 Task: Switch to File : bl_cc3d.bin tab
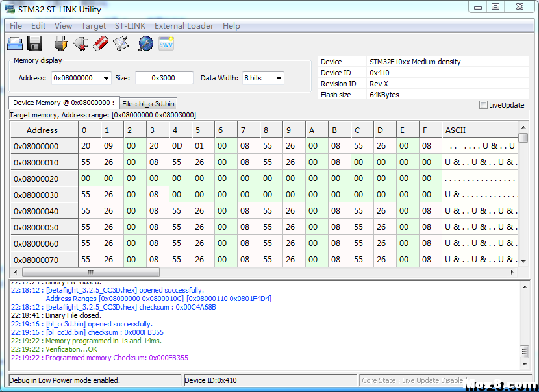(x=148, y=104)
